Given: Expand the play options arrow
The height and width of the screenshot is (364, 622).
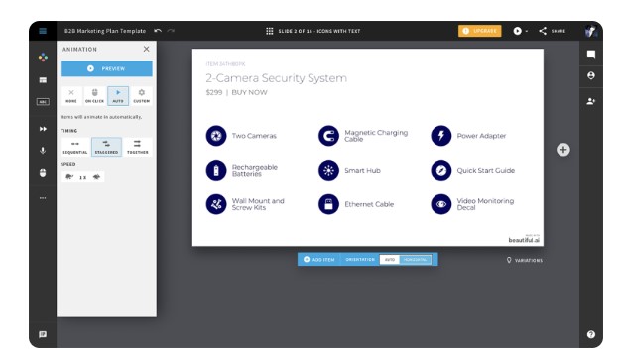Looking at the screenshot, I should click(527, 31).
